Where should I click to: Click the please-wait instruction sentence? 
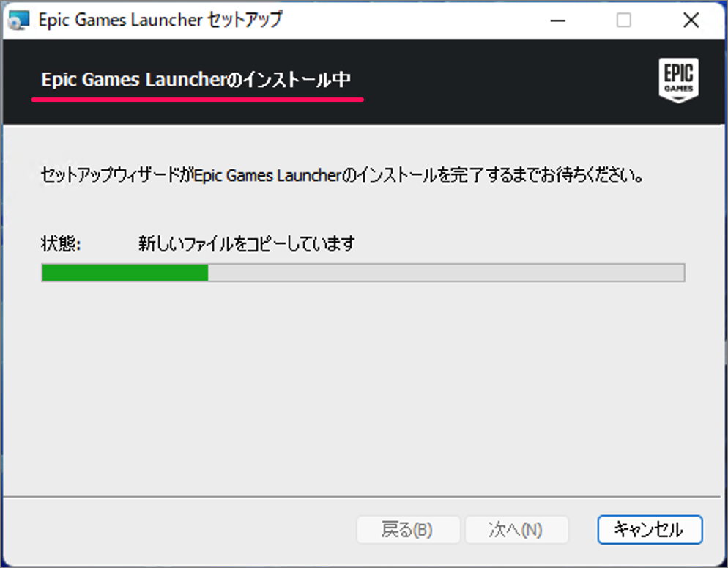[x=342, y=175]
